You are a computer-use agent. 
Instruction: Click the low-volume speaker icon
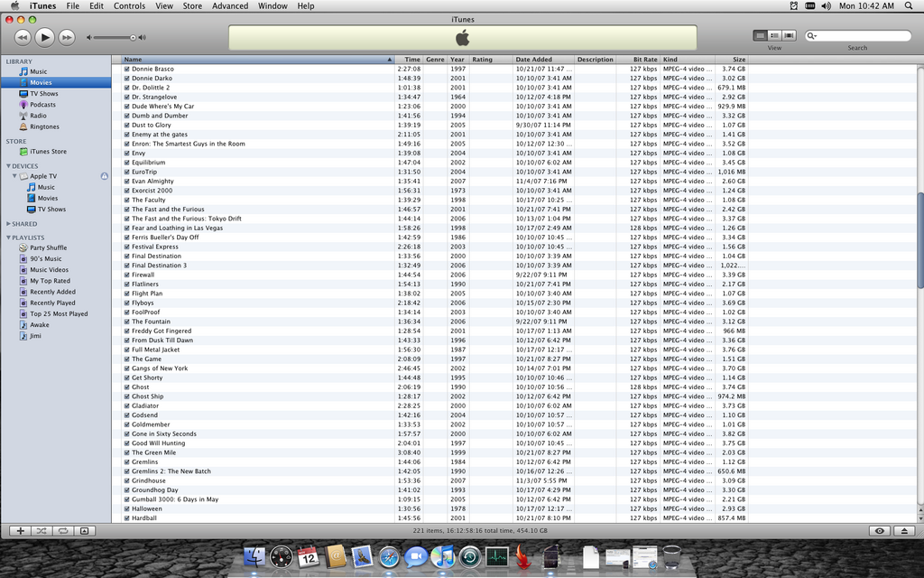pos(89,38)
